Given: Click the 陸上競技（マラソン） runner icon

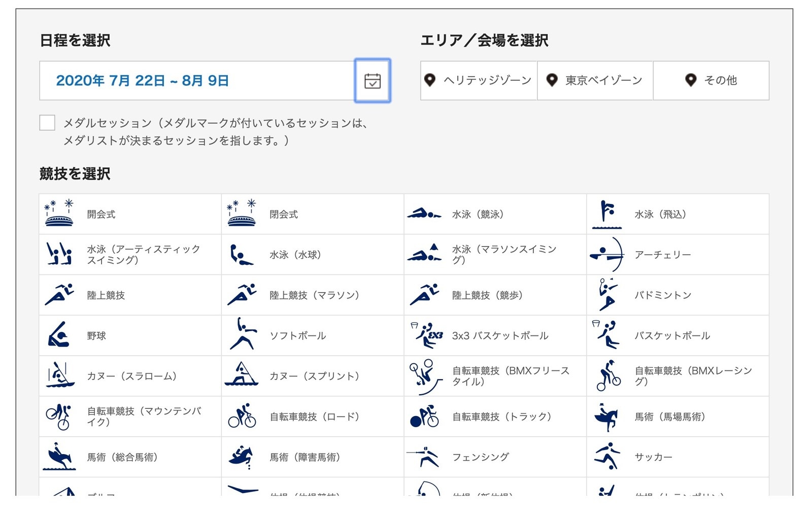Looking at the screenshot, I should pos(242,294).
